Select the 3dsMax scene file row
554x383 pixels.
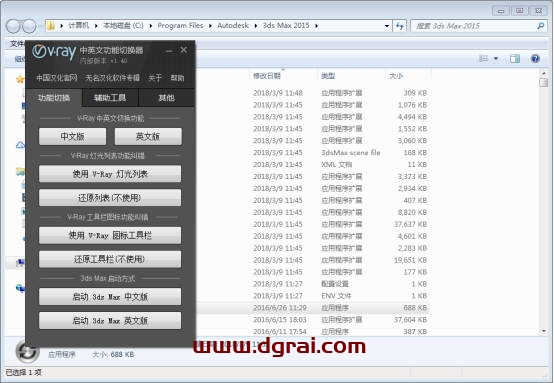tap(312, 153)
